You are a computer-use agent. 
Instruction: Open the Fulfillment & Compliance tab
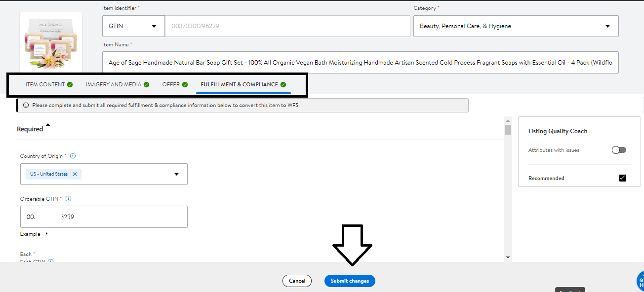click(243, 84)
